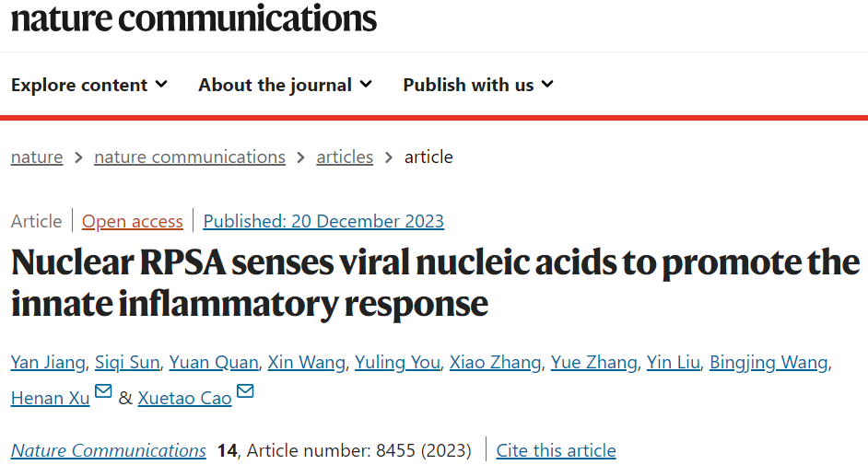This screenshot has width=868, height=465.
Task: Select author Yuan Quan
Action: pos(214,362)
